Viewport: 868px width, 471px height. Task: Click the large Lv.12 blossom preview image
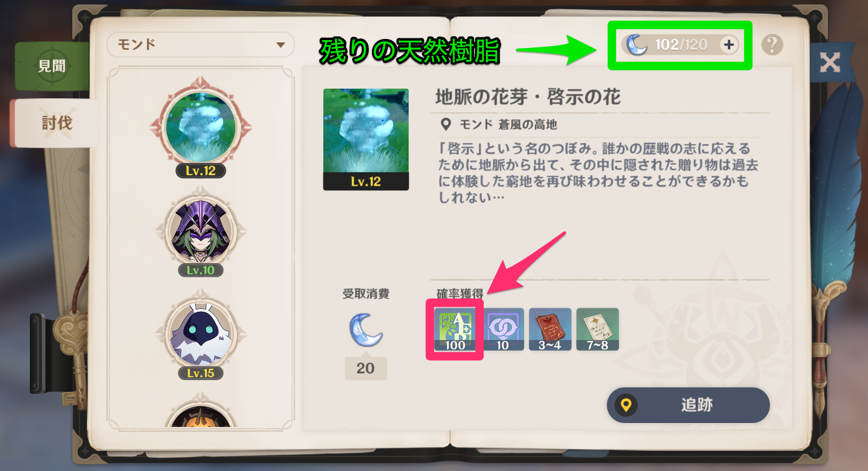pos(366,139)
